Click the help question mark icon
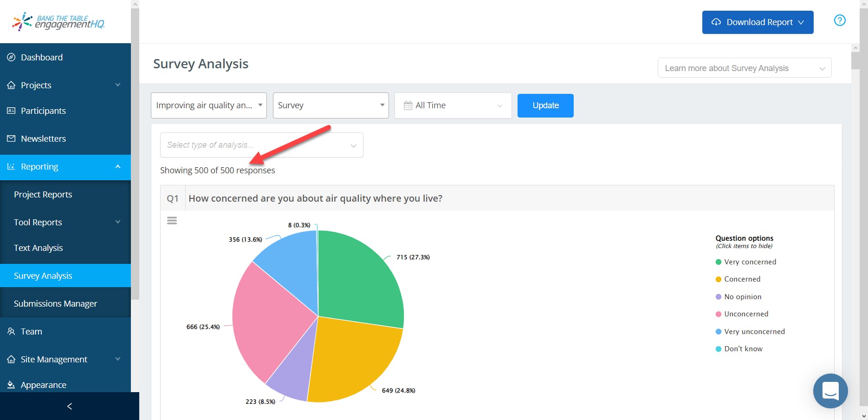868x420 pixels. tap(840, 20)
